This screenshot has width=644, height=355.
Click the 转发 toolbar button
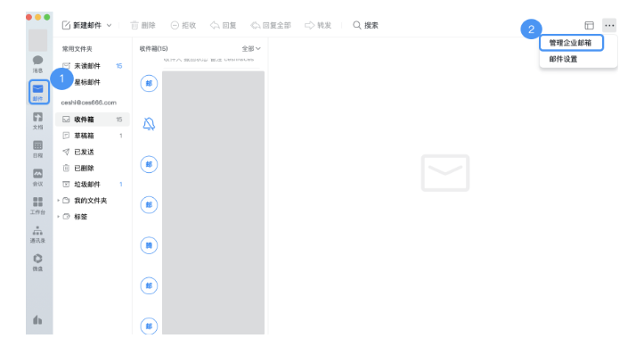(318, 26)
